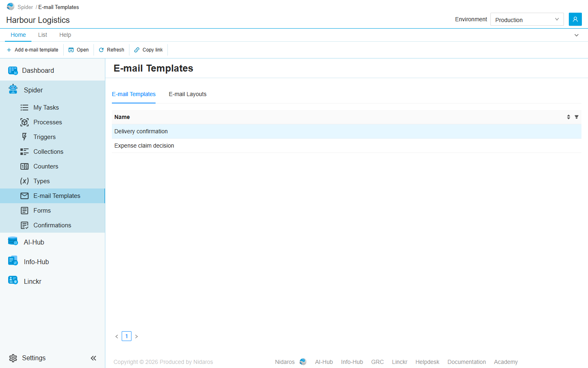
Task: Open the Info-Hub footer link
Action: 352,362
